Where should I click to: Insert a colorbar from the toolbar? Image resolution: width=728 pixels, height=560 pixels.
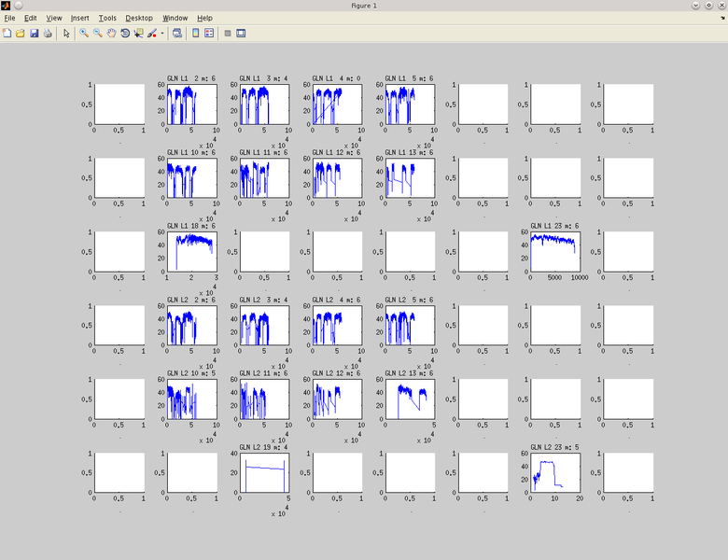pyautogui.click(x=196, y=34)
